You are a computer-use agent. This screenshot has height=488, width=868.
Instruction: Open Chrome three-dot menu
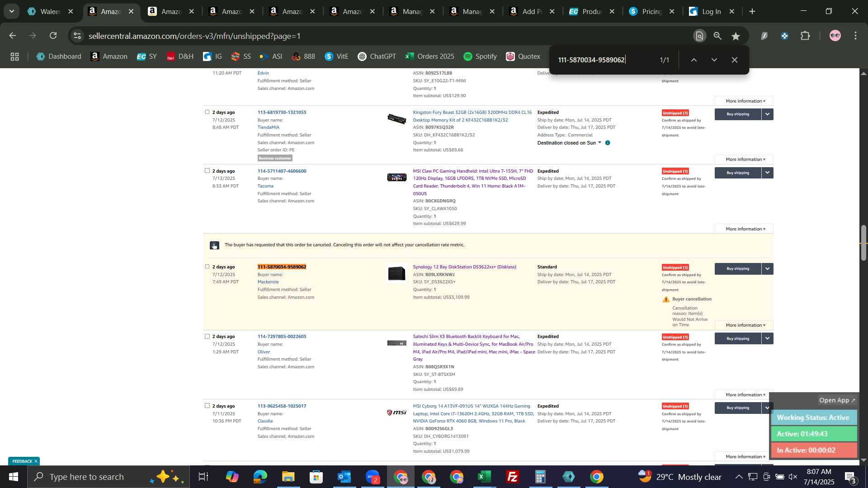point(856,36)
